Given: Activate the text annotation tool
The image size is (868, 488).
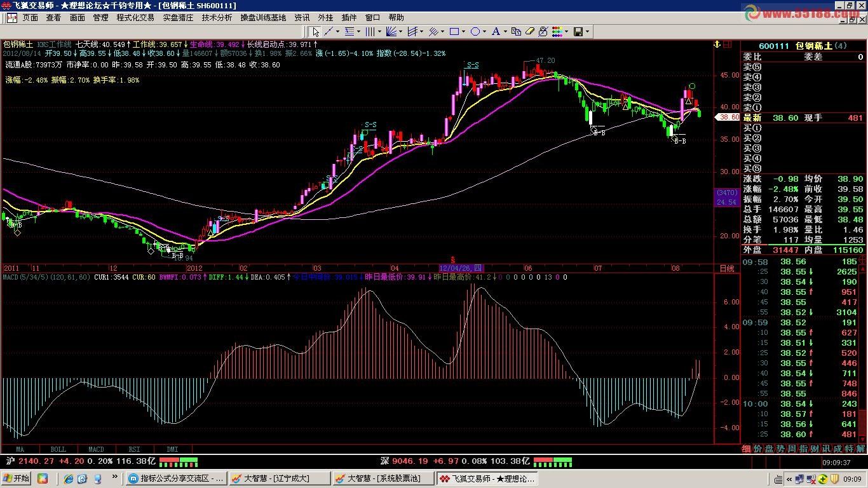Looking at the screenshot, I should pos(496,31).
